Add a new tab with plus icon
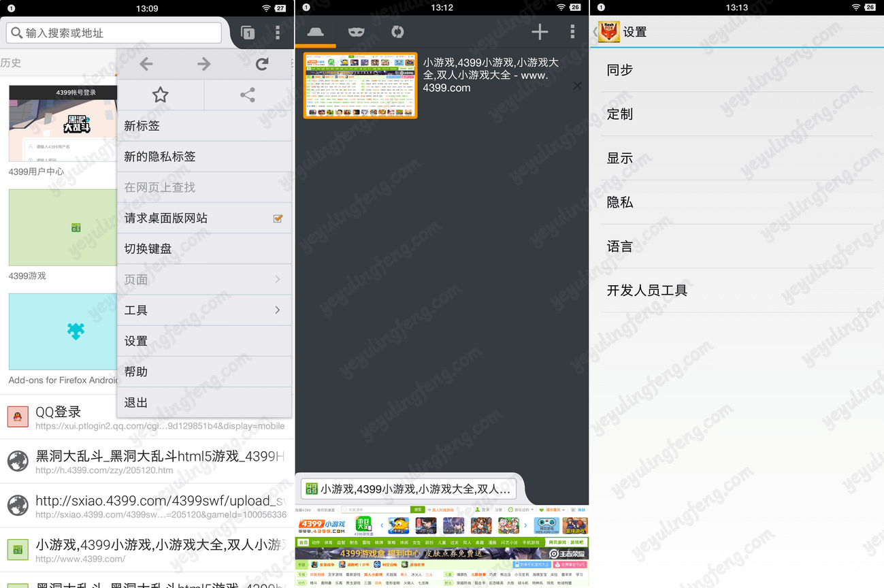Image resolution: width=884 pixels, height=588 pixels. point(540,31)
